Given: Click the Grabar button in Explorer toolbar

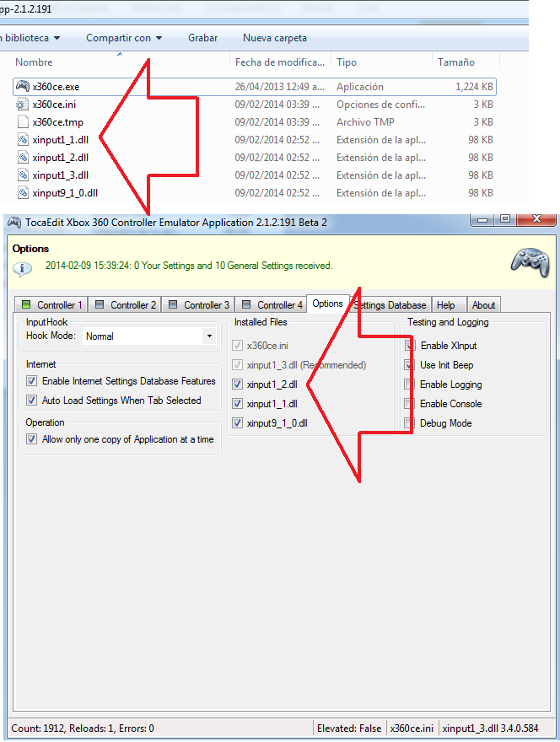Looking at the screenshot, I should [x=202, y=38].
